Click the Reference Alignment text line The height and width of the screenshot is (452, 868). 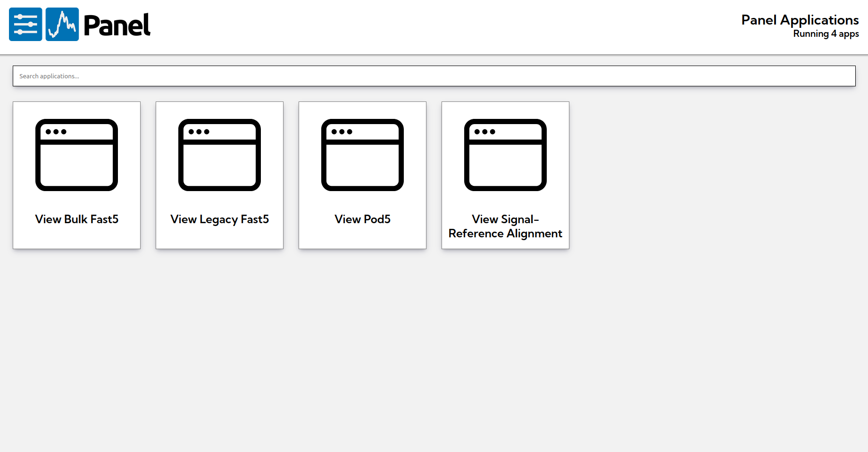point(505,234)
